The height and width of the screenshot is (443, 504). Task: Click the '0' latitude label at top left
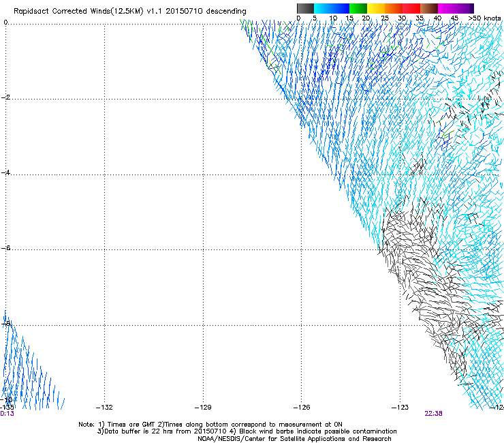[5, 22]
